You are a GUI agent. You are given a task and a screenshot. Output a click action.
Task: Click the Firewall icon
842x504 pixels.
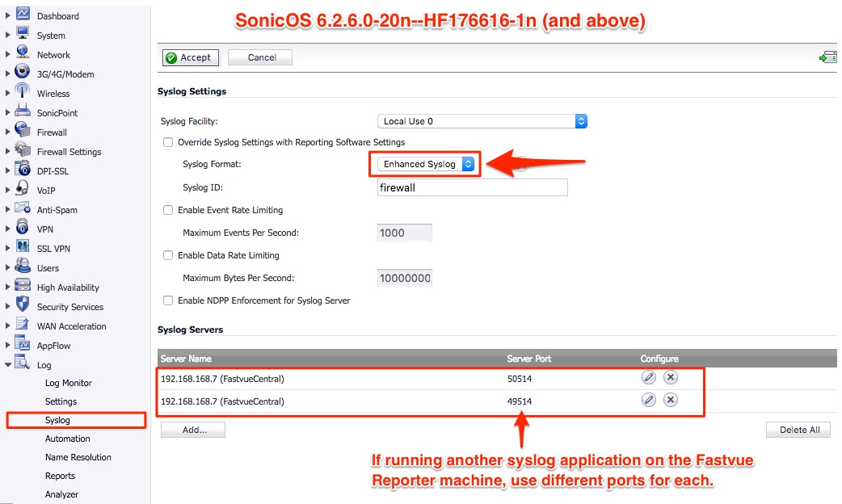pos(23,130)
